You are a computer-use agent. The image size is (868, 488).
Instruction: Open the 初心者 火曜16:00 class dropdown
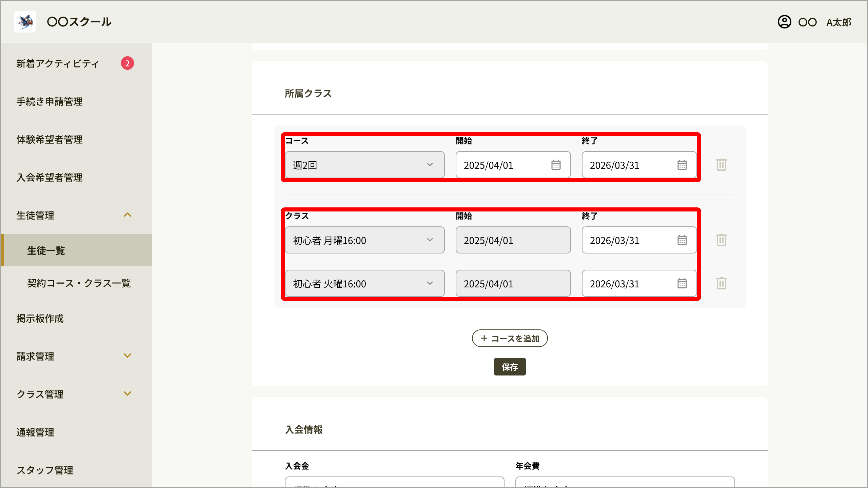coord(365,284)
